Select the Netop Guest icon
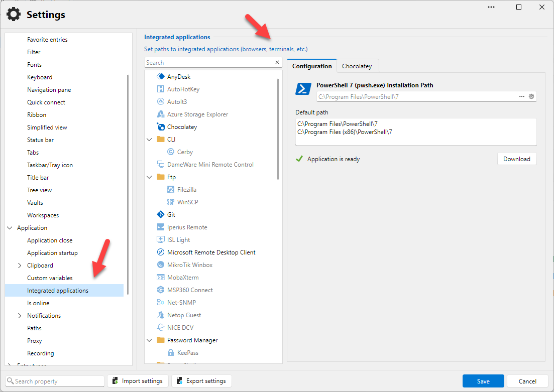Screen dimensions: 554x392 (161, 315)
